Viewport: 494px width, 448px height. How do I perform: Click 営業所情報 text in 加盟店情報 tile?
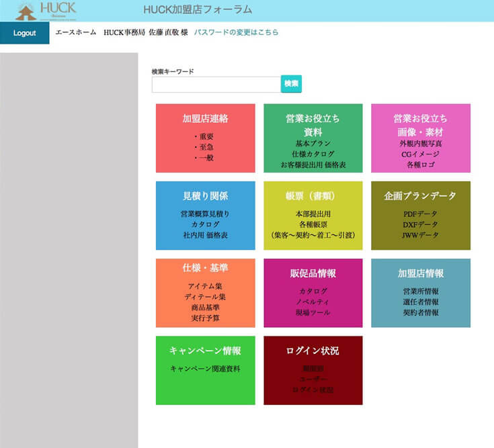coord(421,292)
